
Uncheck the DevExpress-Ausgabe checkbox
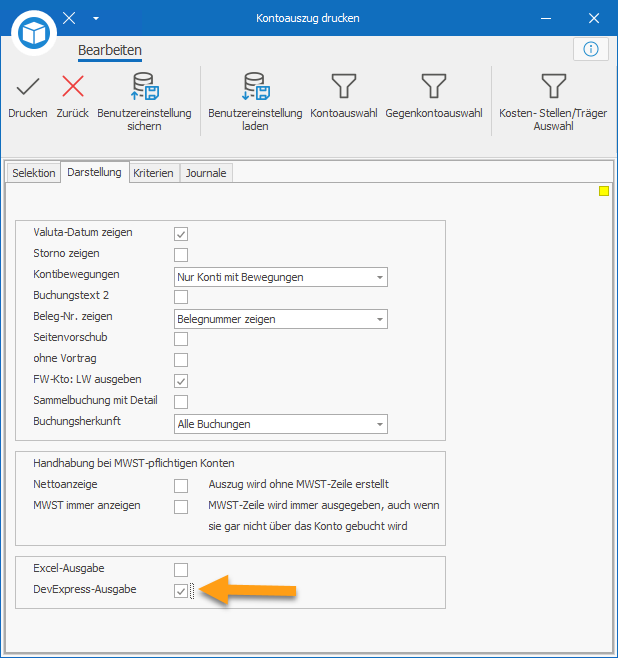tap(181, 591)
